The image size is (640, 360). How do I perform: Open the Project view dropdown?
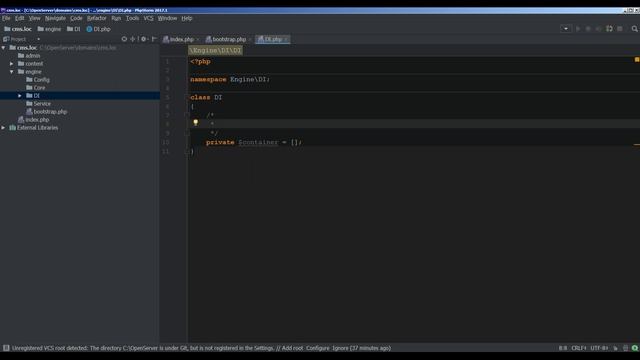[x=38, y=39]
